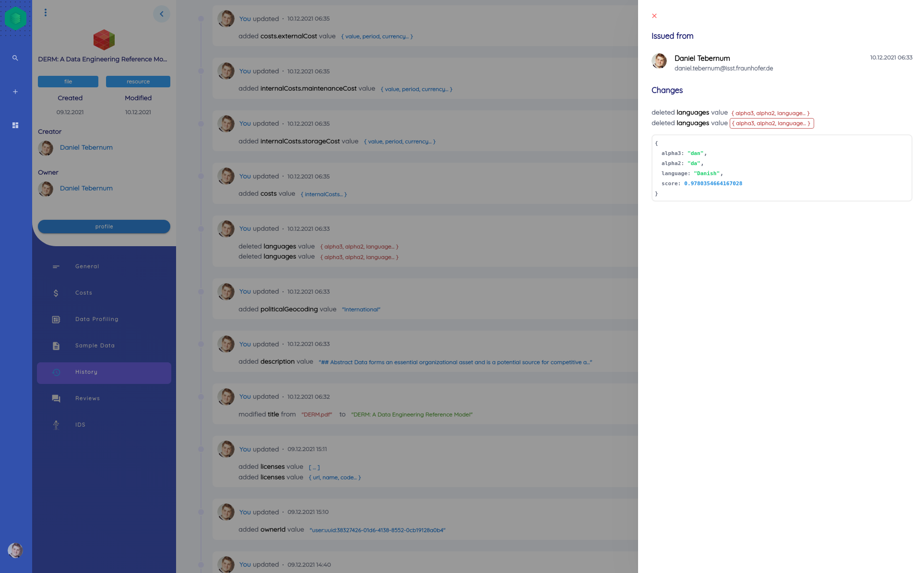Click the Data Profiling section icon
Image resolution: width=924 pixels, height=573 pixels.
pos(56,319)
